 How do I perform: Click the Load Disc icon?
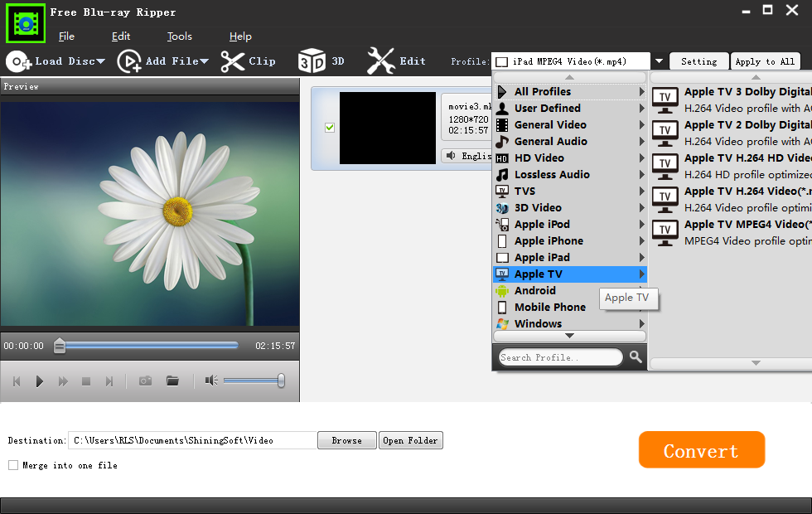click(x=18, y=61)
